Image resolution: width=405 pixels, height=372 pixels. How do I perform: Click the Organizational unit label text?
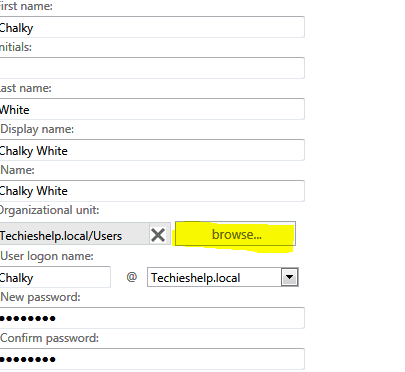tap(49, 210)
